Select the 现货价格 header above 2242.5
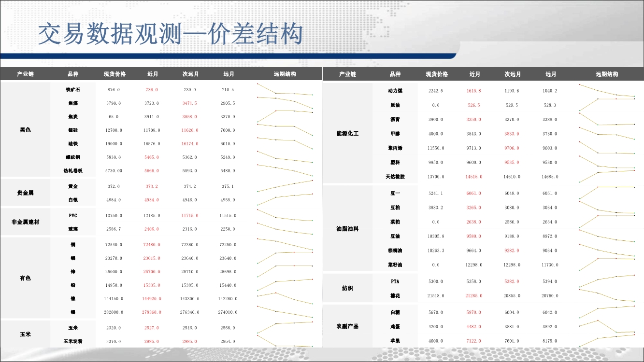Screen dimensions: 644x362 (x=437, y=74)
